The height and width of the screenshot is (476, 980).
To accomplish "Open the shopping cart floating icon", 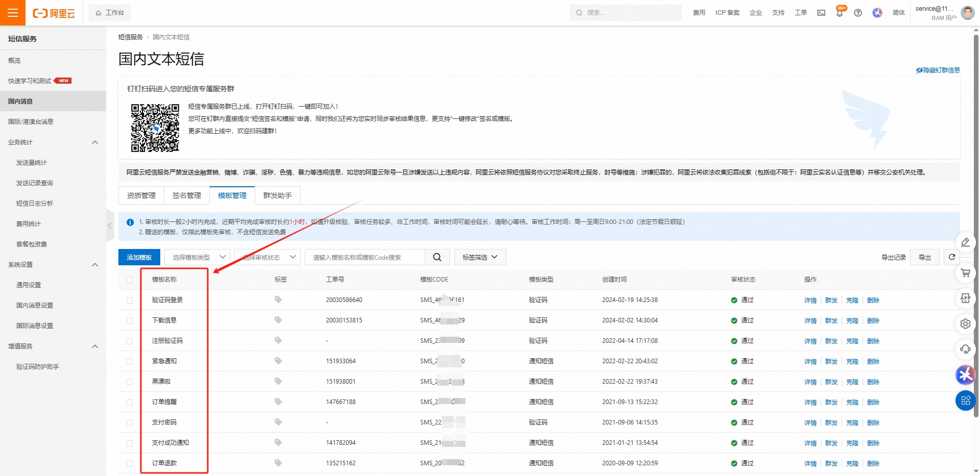I will coord(965,273).
